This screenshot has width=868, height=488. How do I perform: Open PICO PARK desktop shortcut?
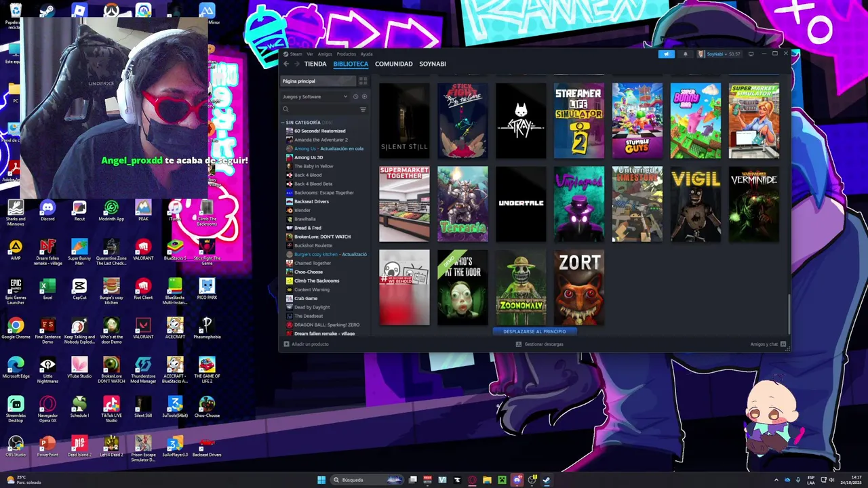pyautogui.click(x=207, y=289)
